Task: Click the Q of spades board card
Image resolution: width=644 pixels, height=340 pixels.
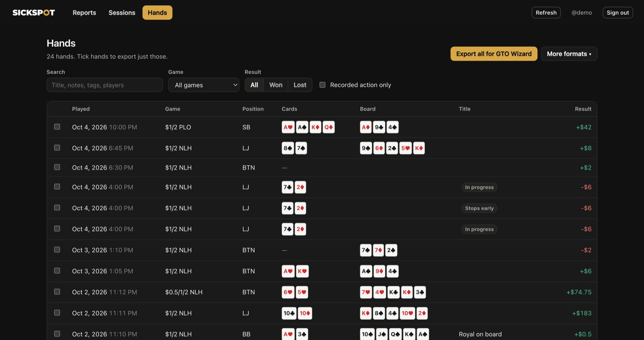Action: pos(395,334)
